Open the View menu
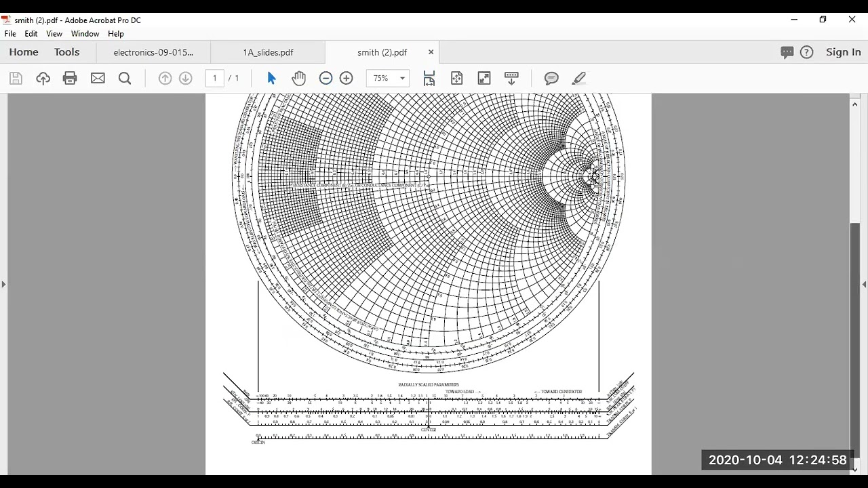Screen dimensions: 868x488 pos(54,34)
